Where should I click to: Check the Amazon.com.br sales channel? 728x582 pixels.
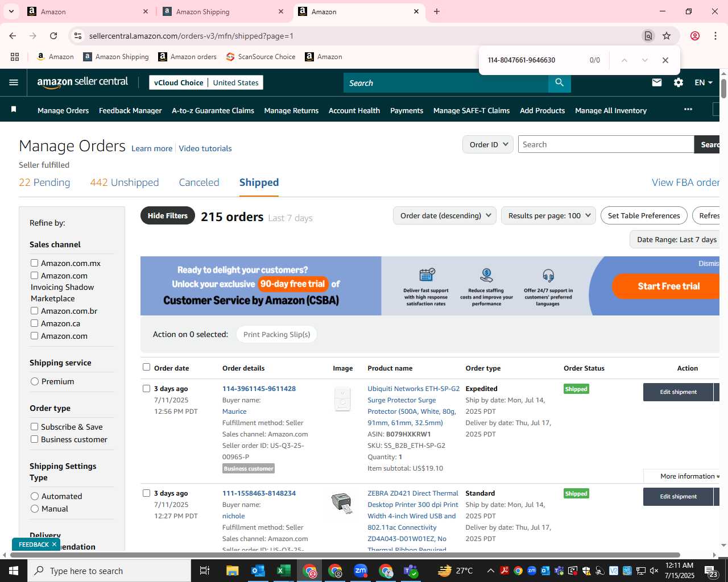(x=35, y=311)
